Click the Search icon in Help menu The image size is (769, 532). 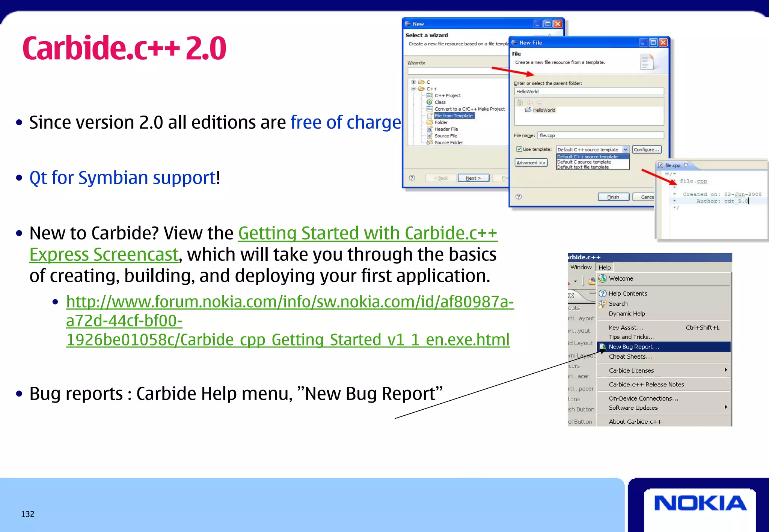pyautogui.click(x=603, y=304)
